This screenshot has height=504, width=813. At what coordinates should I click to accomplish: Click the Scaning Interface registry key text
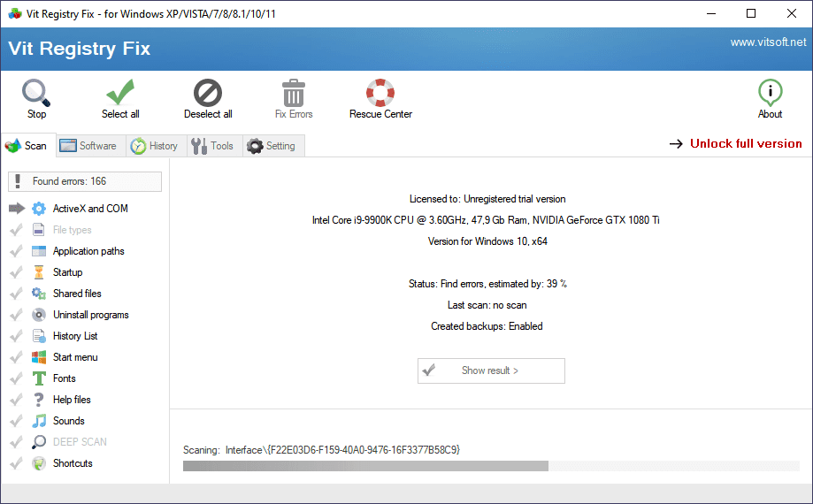point(321,449)
